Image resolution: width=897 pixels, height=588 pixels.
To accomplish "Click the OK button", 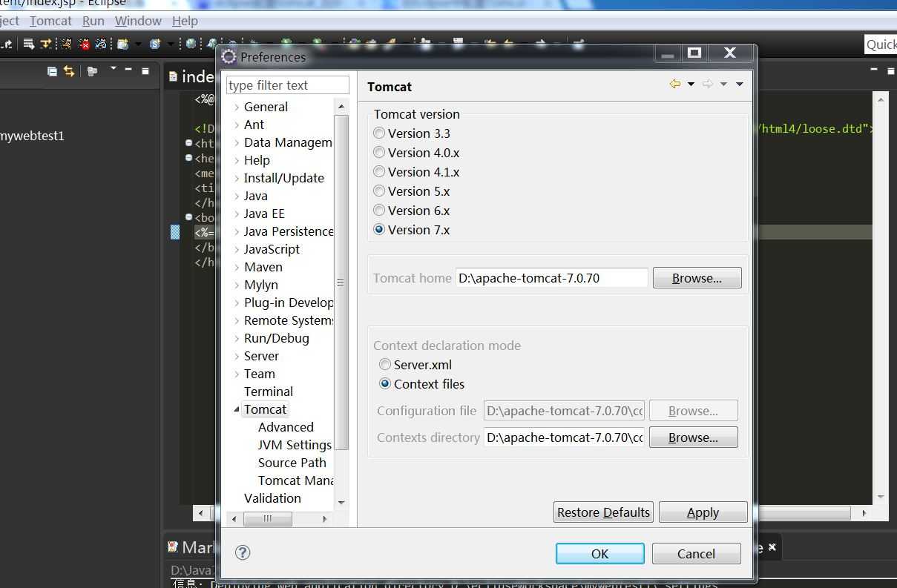I will [x=599, y=554].
